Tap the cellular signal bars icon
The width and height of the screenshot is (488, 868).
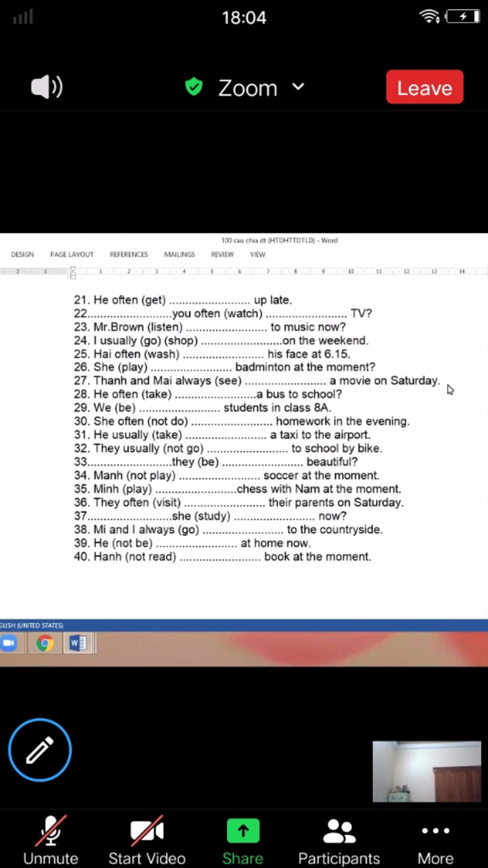(x=23, y=17)
